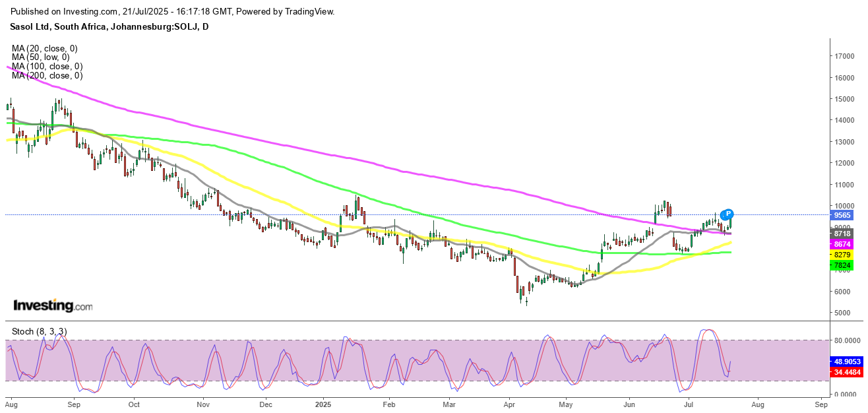The image size is (868, 413).
Task: Click the Published on Investing.com header text
Action: click(x=173, y=12)
